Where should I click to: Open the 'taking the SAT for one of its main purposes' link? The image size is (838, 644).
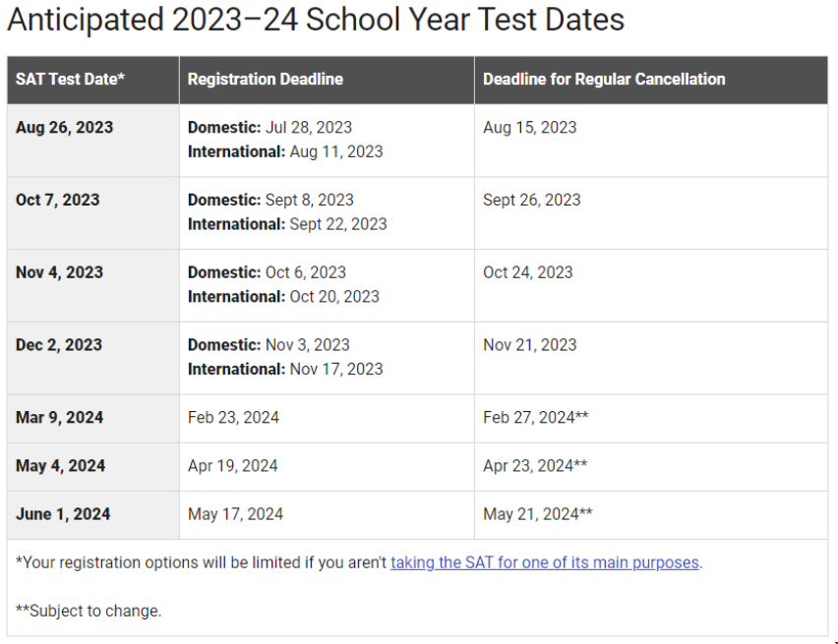point(545,562)
